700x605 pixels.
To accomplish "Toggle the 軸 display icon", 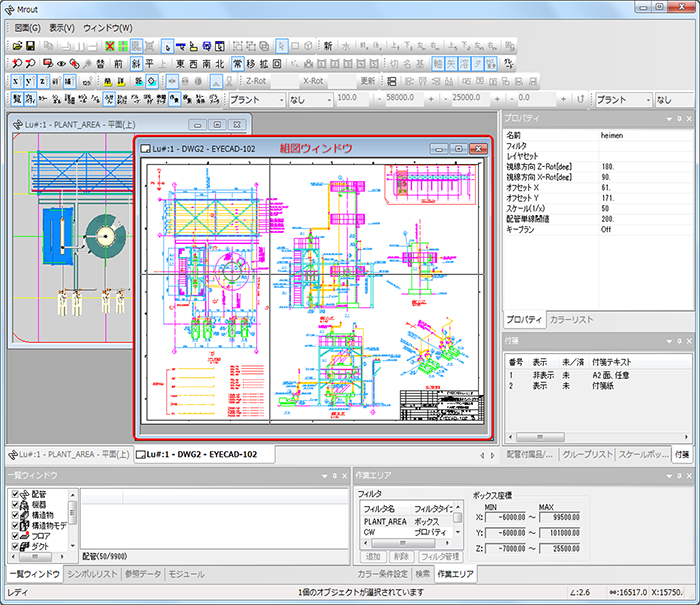I will click(x=436, y=64).
